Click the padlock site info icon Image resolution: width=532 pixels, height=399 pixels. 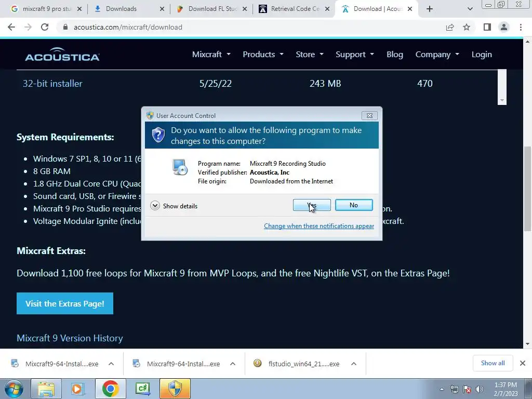pyautogui.click(x=65, y=27)
